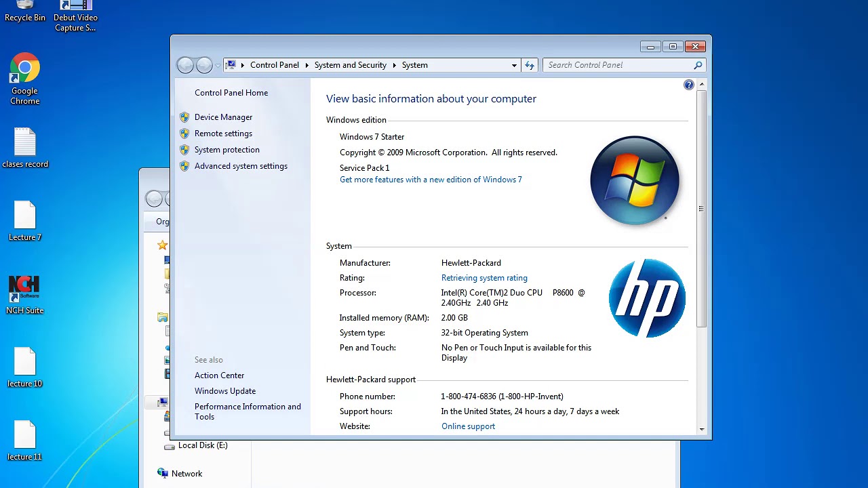Click the recent pages chevron near Back button
Image resolution: width=868 pixels, height=488 pixels.
click(218, 64)
